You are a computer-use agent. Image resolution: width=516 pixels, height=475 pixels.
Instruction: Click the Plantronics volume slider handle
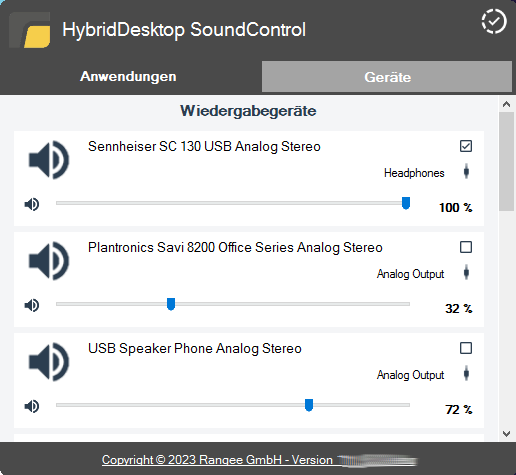pyautogui.click(x=171, y=304)
